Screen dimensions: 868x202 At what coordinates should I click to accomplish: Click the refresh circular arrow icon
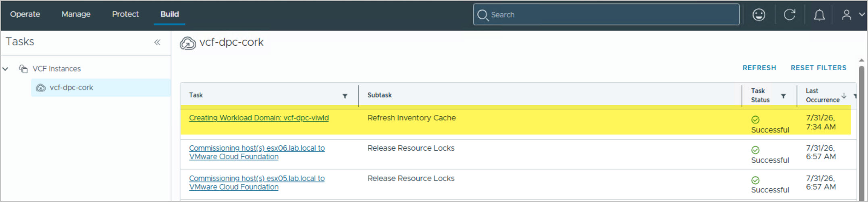pos(789,15)
